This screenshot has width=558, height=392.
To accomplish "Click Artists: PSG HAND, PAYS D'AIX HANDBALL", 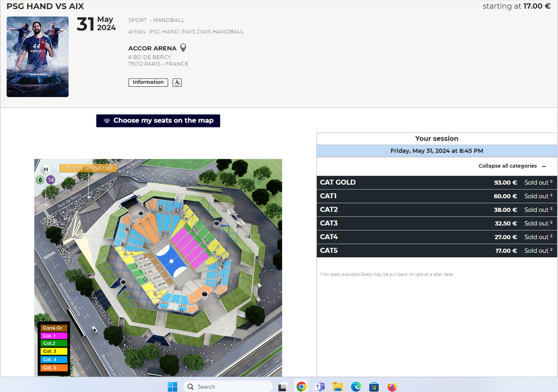I will click(x=186, y=32).
